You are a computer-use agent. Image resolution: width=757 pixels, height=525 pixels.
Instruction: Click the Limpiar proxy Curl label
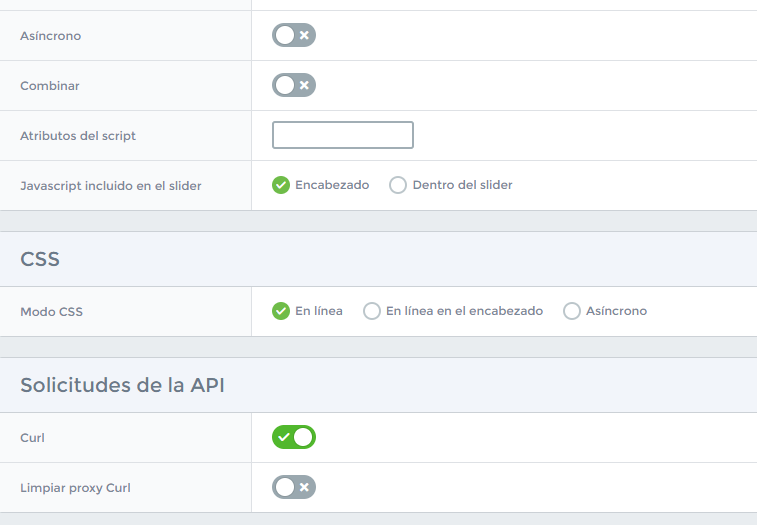point(75,488)
